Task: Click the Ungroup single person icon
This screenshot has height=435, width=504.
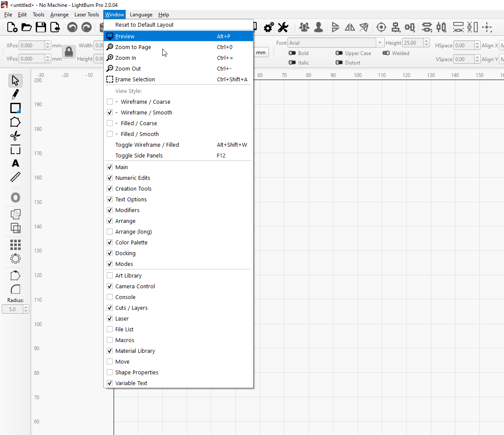Action: tap(318, 27)
